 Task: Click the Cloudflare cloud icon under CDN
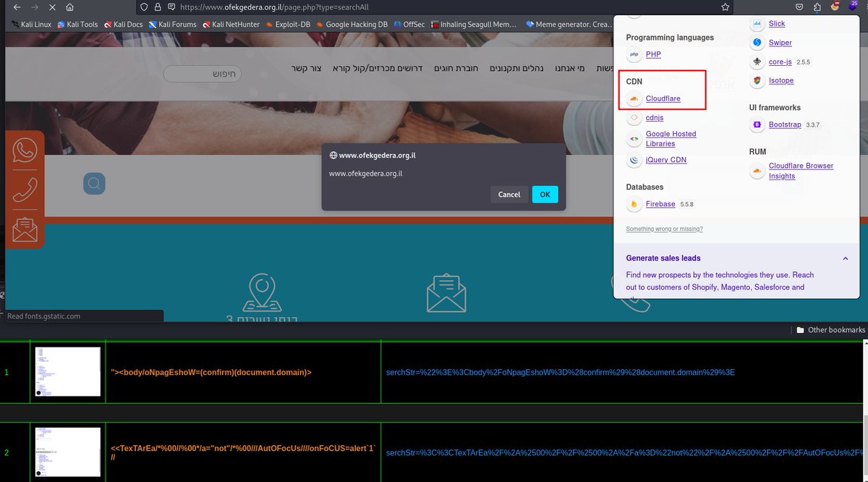pos(634,98)
